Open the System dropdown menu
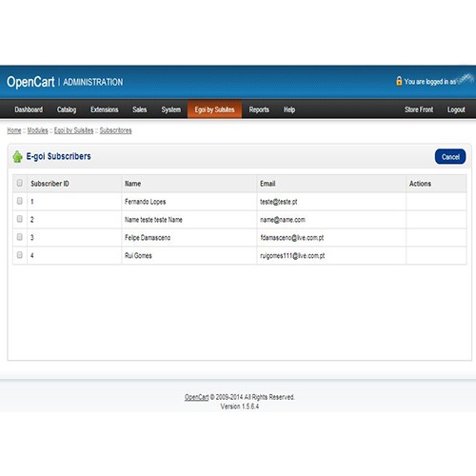This screenshot has height=476, width=476. pyautogui.click(x=170, y=109)
